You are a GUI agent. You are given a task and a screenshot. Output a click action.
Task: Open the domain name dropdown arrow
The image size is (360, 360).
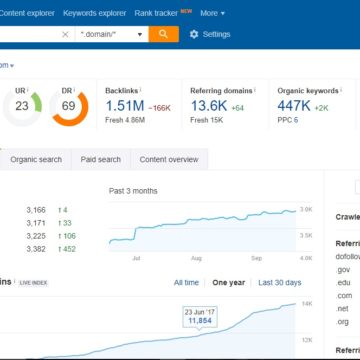click(x=12, y=66)
